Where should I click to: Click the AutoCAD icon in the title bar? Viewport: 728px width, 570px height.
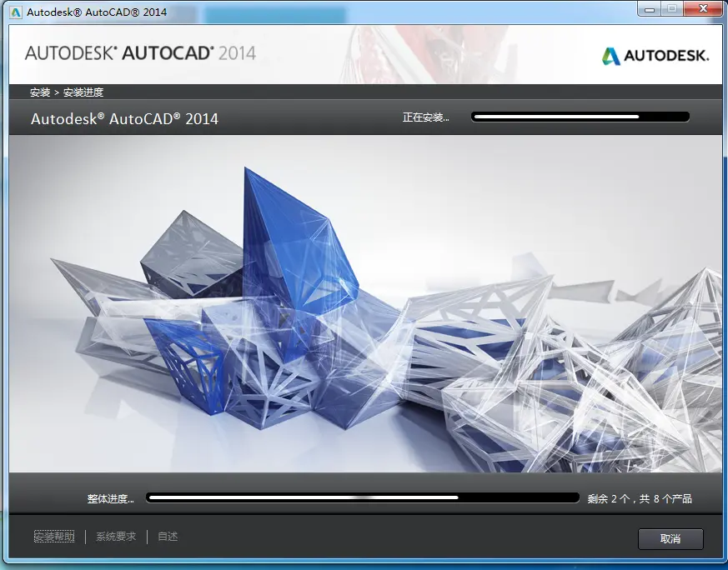(16, 12)
